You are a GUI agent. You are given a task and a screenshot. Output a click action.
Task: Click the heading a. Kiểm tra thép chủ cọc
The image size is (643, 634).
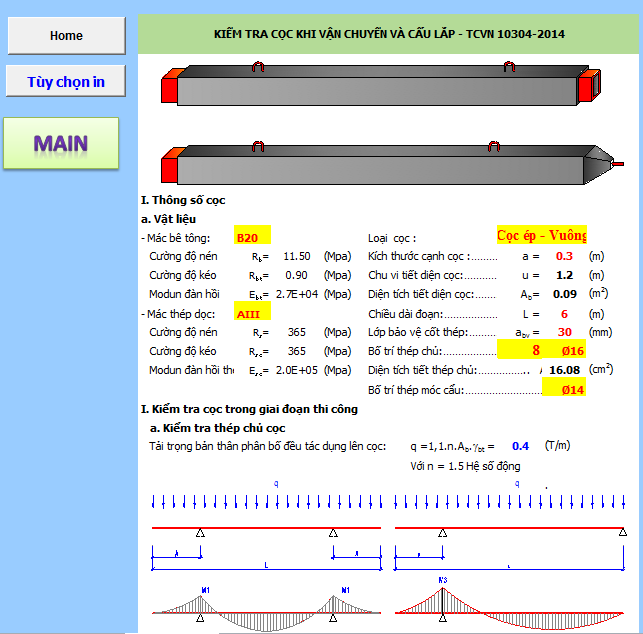click(x=217, y=428)
